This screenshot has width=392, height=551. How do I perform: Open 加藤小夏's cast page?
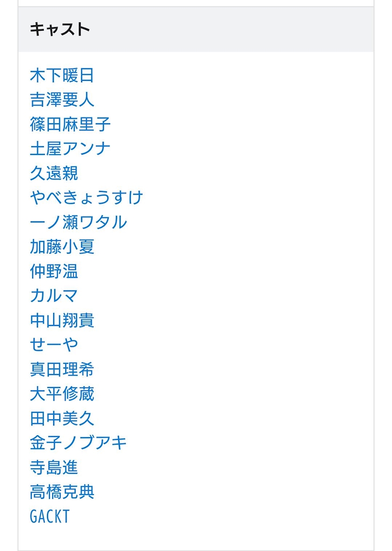coord(62,247)
